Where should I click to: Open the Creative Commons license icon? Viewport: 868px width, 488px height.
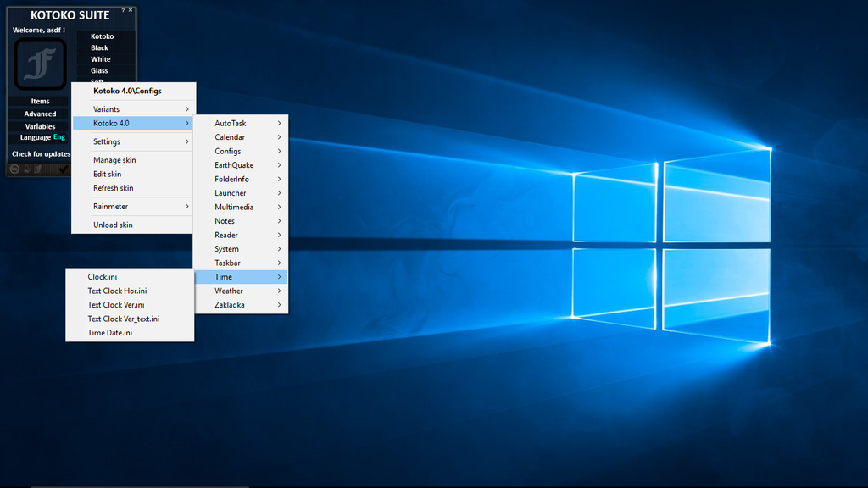15,169
